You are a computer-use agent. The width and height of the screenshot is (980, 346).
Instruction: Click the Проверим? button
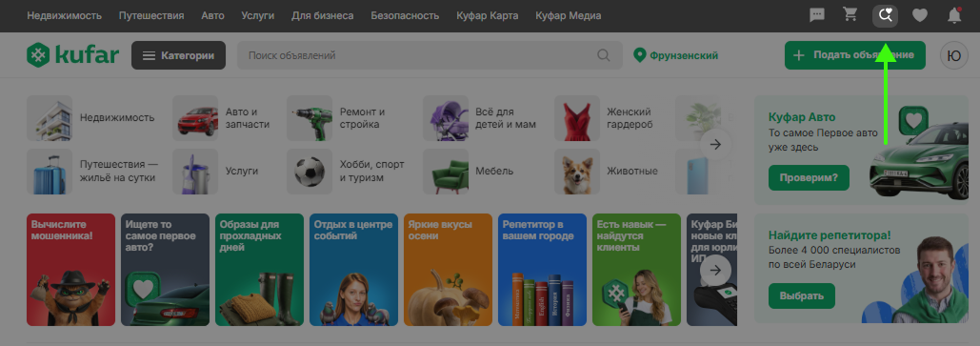click(x=809, y=177)
